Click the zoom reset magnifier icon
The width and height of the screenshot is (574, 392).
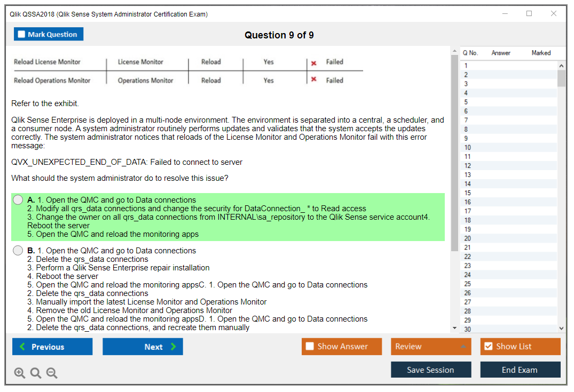[36, 373]
